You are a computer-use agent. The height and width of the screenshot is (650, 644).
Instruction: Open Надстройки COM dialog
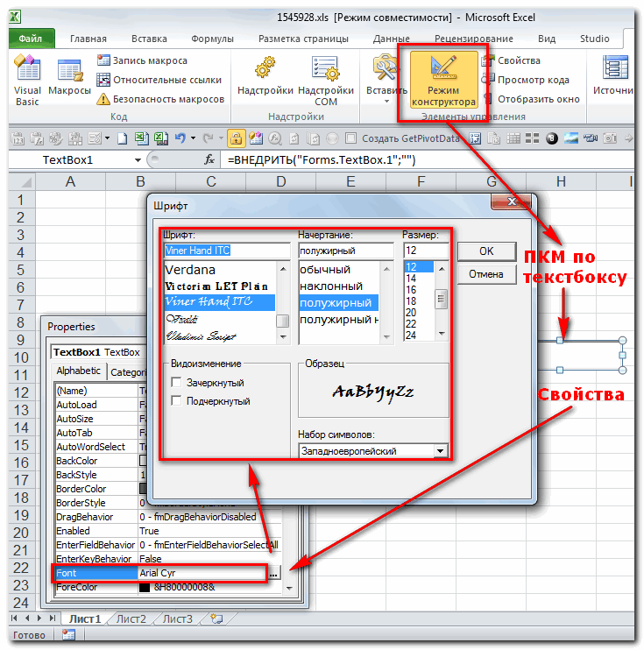pos(326,81)
